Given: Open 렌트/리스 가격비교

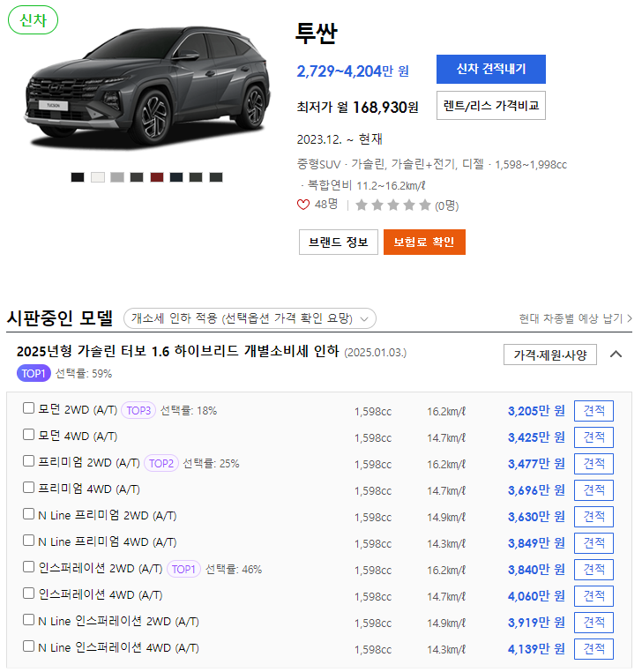Looking at the screenshot, I should pyautogui.click(x=490, y=106).
